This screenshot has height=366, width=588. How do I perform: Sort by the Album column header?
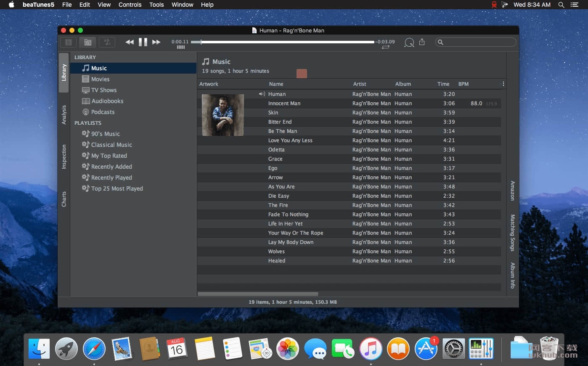[x=403, y=84]
